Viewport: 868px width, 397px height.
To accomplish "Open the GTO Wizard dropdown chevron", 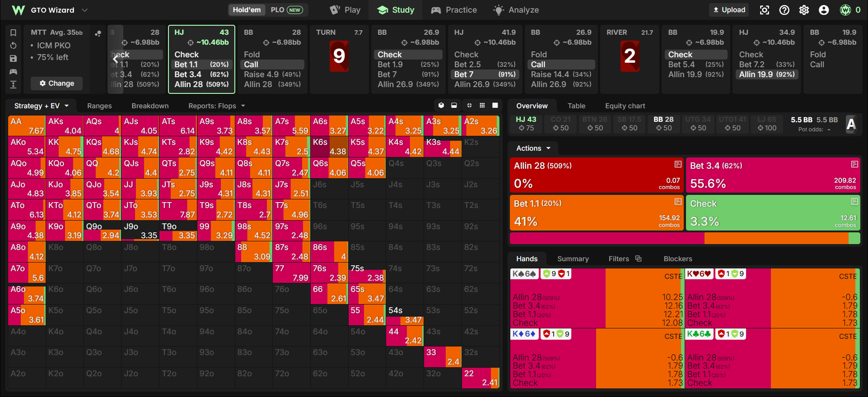I will (84, 10).
